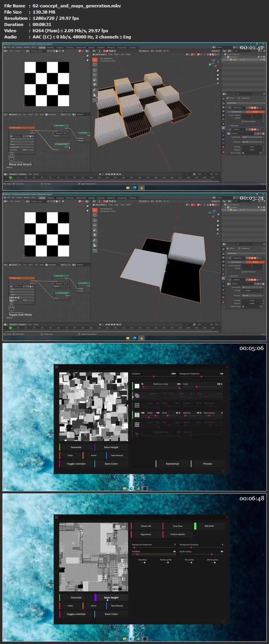Click Sprite scaling slider in 00:06:48 generator
This screenshot has width=269, height=644.
click(201, 554)
